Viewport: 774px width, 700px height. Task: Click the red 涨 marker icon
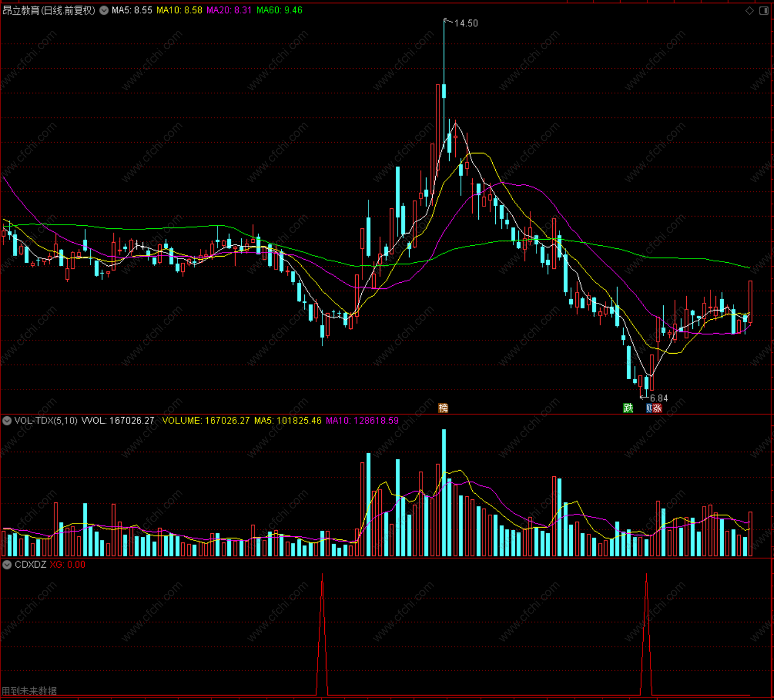point(657,408)
